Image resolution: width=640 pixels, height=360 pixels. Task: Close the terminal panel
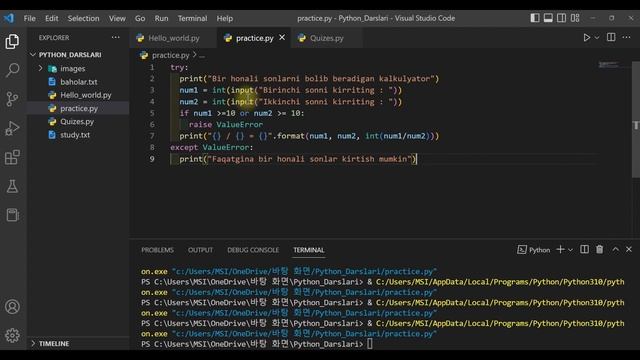629,249
